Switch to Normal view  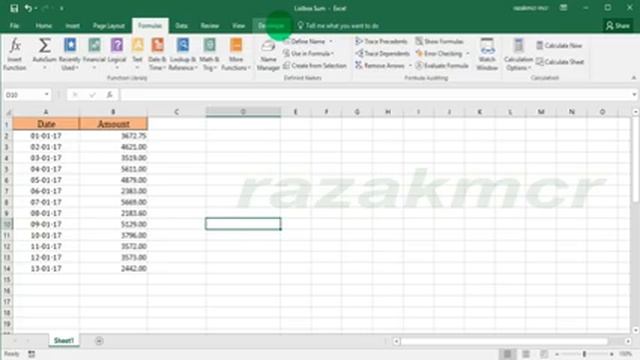pyautogui.click(x=507, y=354)
